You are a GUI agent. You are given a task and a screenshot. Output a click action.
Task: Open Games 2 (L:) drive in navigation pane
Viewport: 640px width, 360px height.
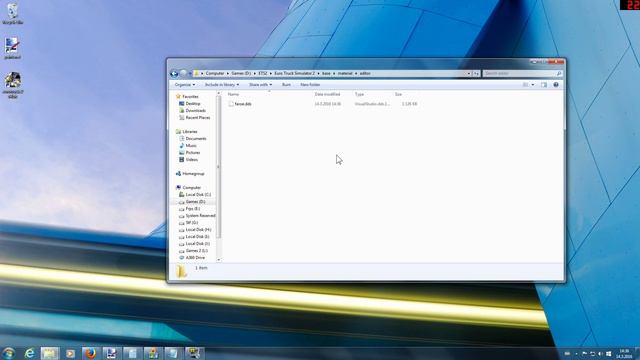point(196,251)
